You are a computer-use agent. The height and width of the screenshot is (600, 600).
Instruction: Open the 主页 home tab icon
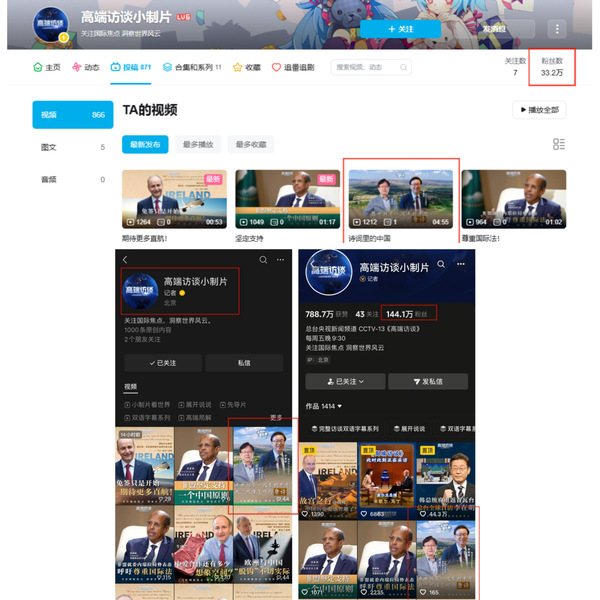coord(47,67)
